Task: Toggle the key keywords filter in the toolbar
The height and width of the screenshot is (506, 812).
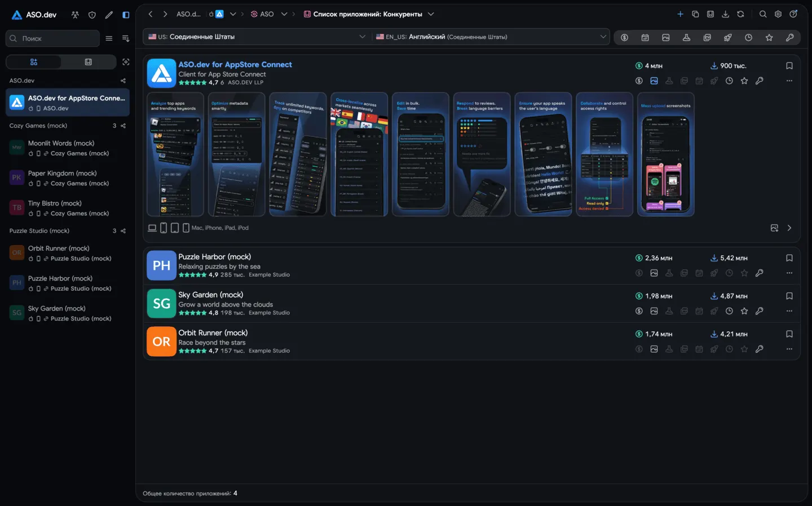Action: click(x=790, y=37)
